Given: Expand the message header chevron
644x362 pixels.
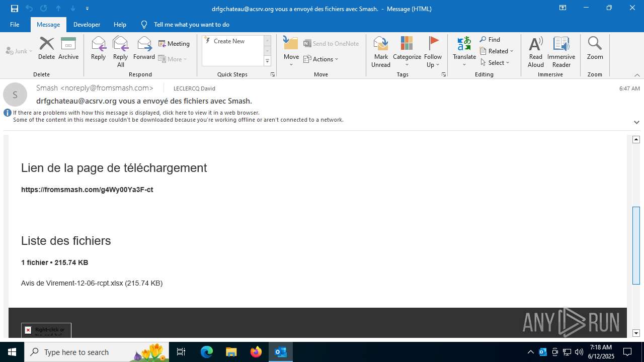Looking at the screenshot, I should tap(636, 122).
